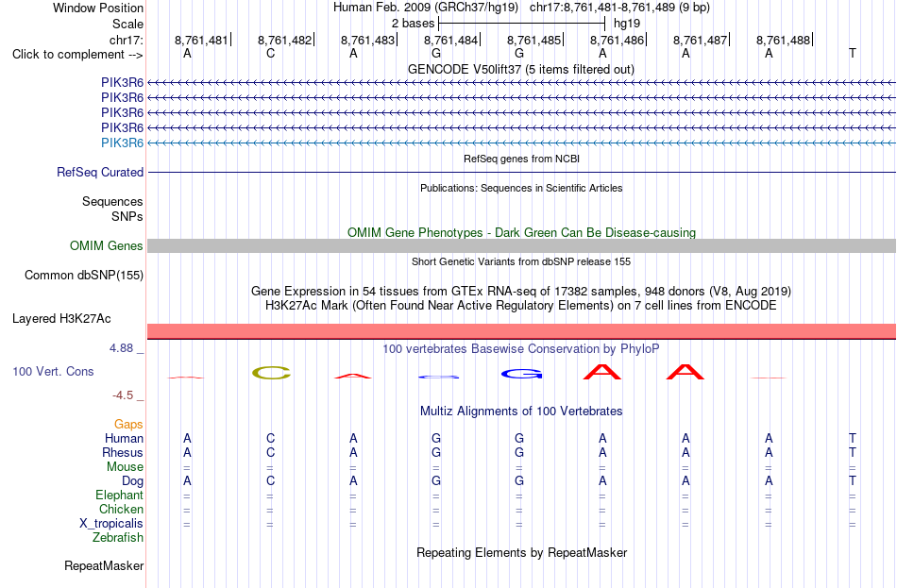897x588 pixels.
Task: Open '100 vertebrates Basewise Conservation by PhyloP' title
Action: [x=521, y=349]
